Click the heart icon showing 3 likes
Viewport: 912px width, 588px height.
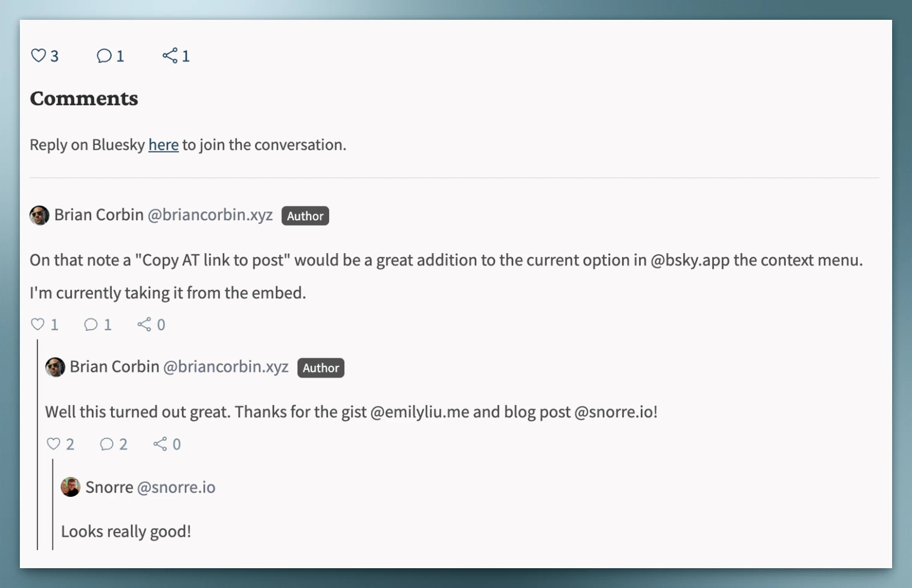tap(38, 56)
